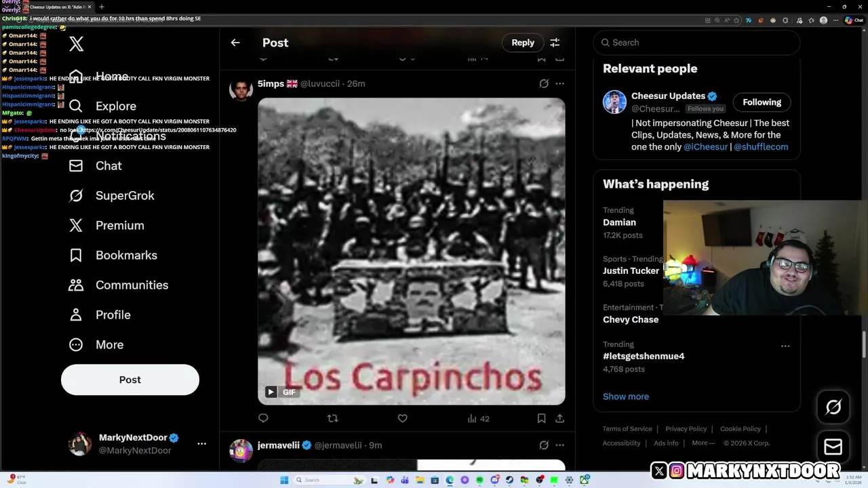Image resolution: width=868 pixels, height=488 pixels.
Task: Open Terms of Service link
Action: pos(627,428)
